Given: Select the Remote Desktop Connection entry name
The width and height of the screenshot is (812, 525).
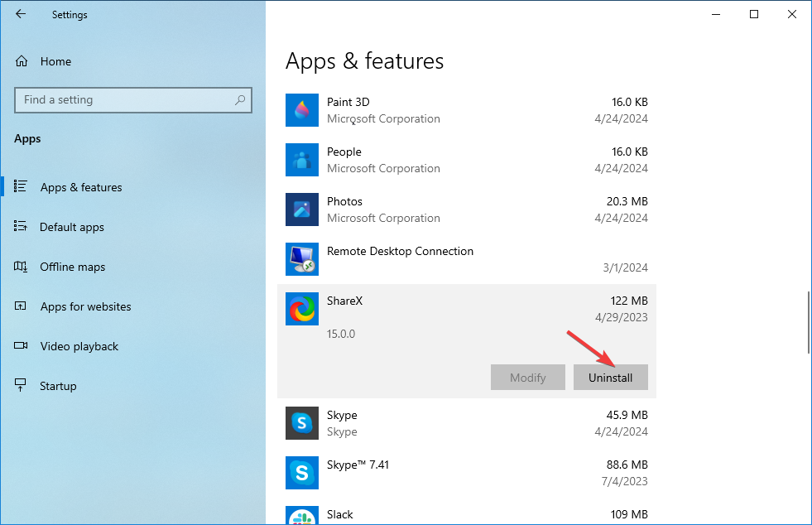Looking at the screenshot, I should (400, 252).
